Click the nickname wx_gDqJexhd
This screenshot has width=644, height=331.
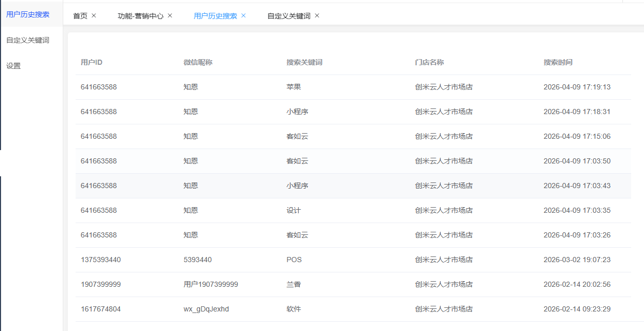(x=206, y=309)
